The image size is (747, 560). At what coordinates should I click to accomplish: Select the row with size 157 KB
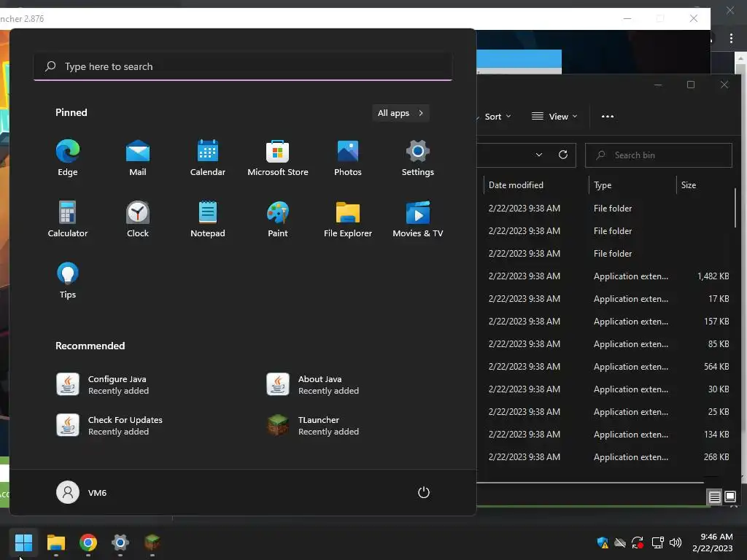point(605,322)
